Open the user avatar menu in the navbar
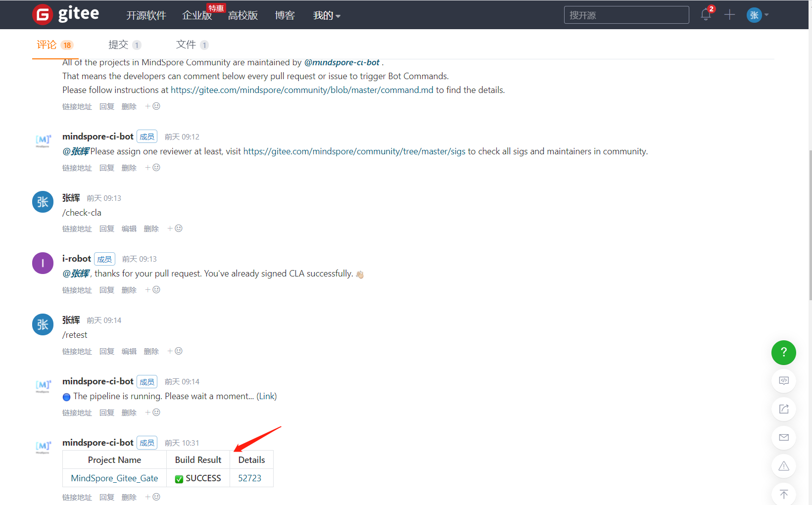The height and width of the screenshot is (505, 812). (x=757, y=15)
